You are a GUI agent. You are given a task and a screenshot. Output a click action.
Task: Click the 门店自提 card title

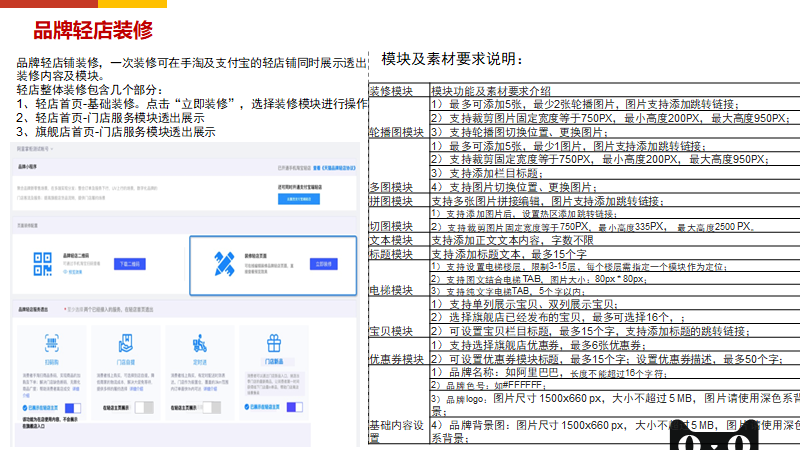[126, 362]
